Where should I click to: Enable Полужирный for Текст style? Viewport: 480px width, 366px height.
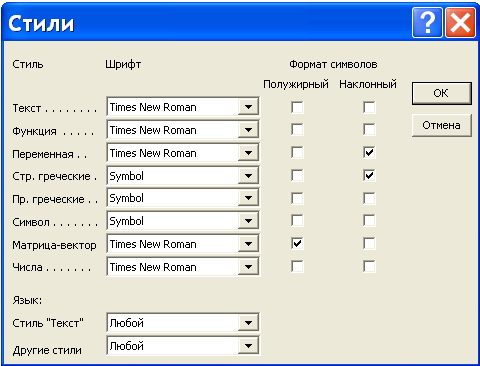click(x=297, y=107)
